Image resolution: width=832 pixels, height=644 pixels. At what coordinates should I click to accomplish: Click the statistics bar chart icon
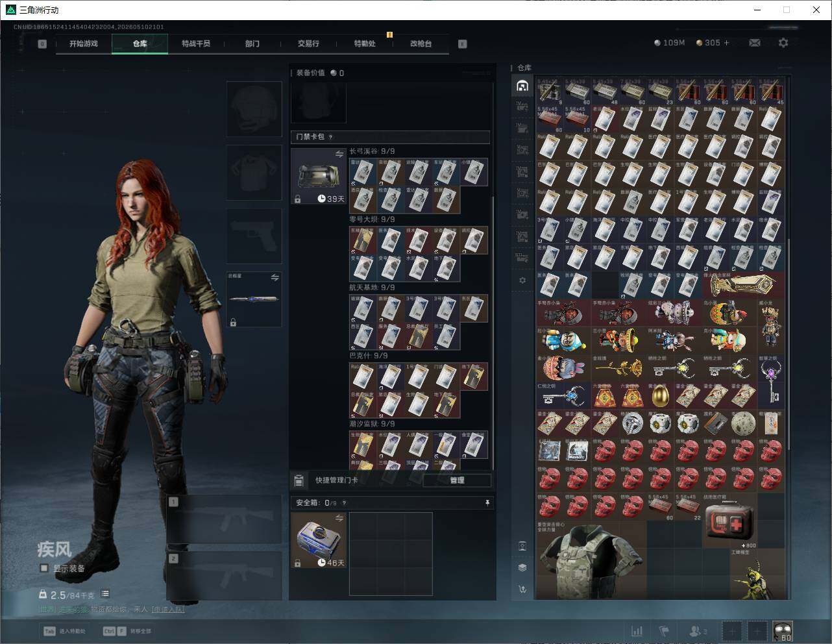[x=637, y=631]
